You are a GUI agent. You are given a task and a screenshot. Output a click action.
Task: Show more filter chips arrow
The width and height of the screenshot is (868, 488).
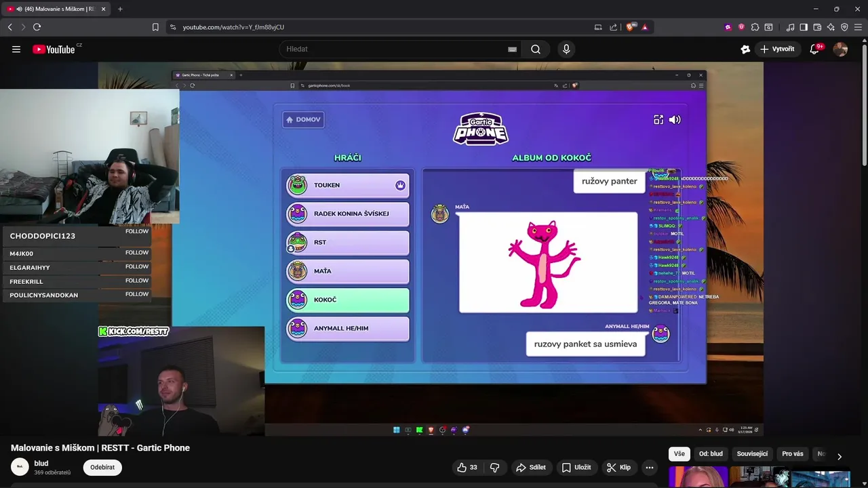tap(840, 456)
